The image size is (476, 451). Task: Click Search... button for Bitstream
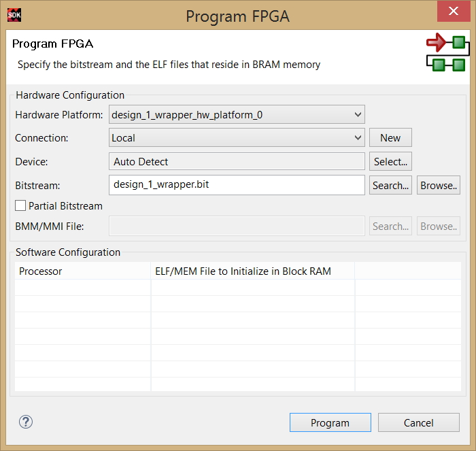390,185
